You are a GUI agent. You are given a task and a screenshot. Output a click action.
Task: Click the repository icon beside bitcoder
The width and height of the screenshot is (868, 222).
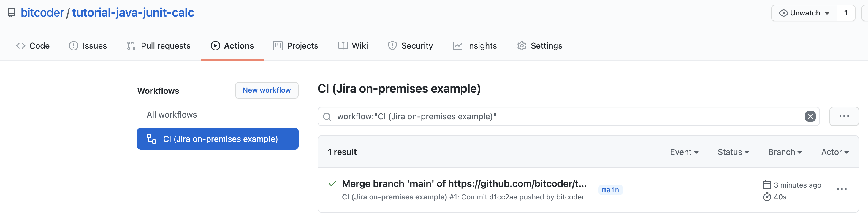[12, 13]
